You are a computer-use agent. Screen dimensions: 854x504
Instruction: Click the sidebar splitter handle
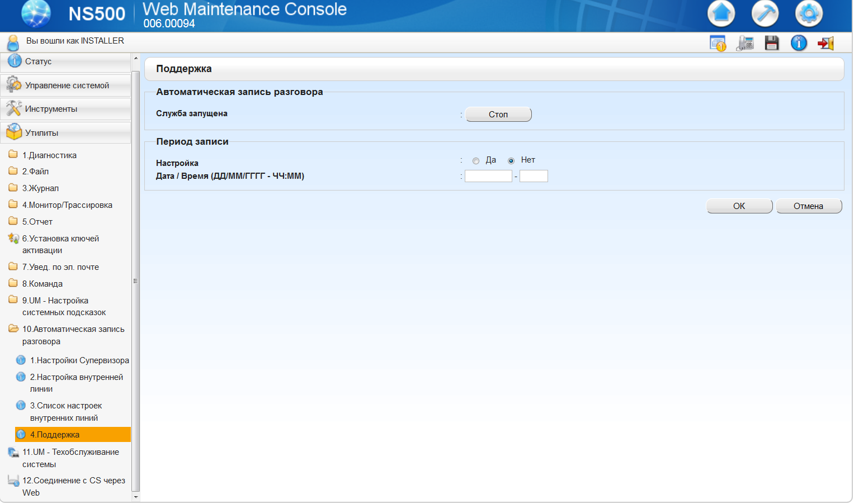tap(135, 281)
